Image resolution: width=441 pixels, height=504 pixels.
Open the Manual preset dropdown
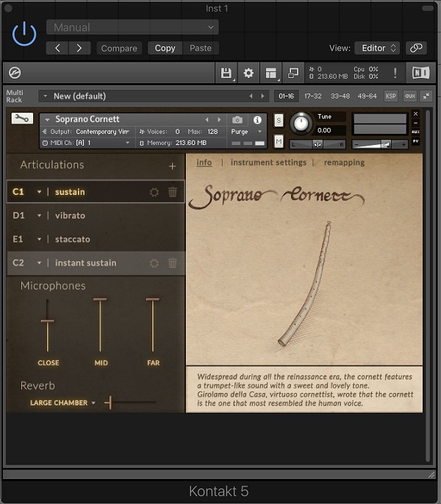pyautogui.click(x=132, y=27)
